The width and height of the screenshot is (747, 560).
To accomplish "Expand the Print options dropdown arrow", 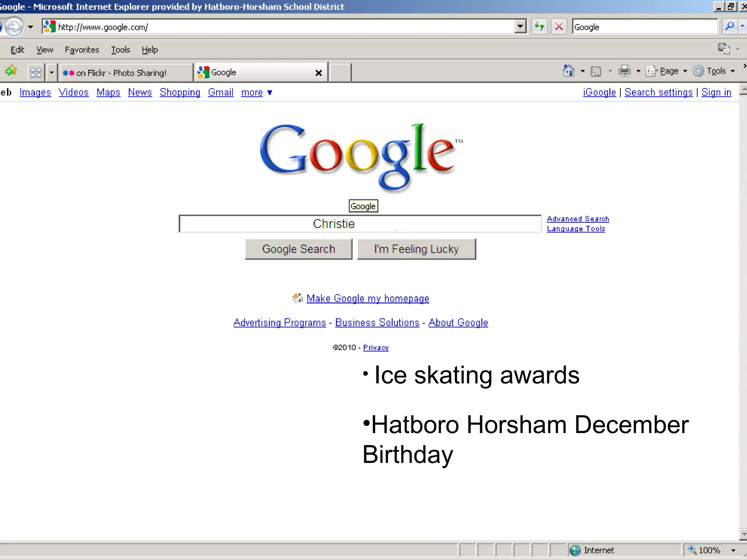I will tap(638, 71).
